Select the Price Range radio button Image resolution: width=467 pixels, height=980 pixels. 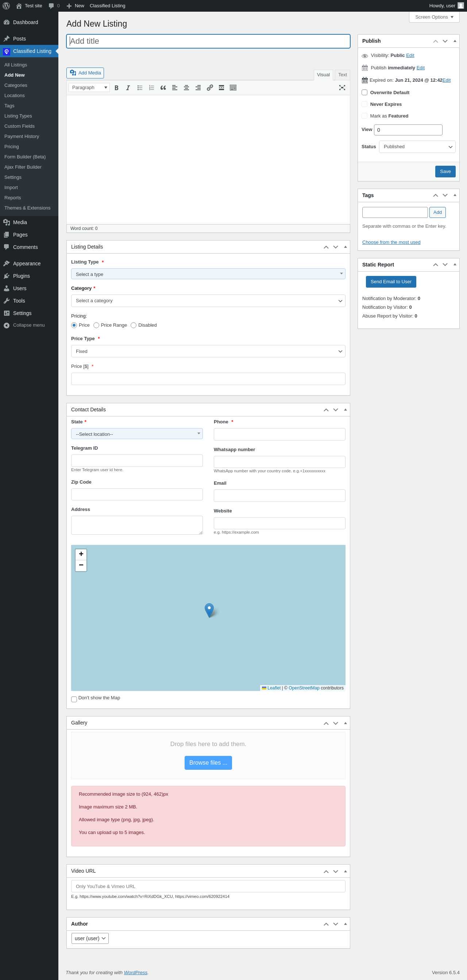tap(96, 325)
